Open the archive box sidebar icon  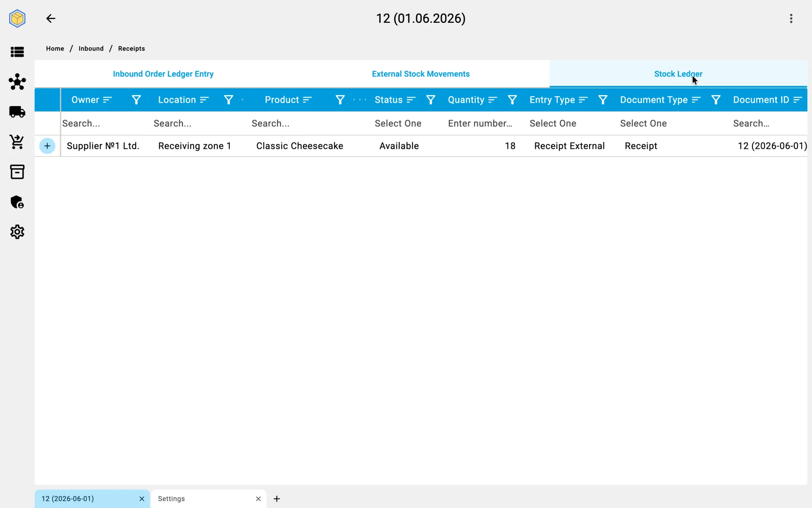pyautogui.click(x=17, y=172)
